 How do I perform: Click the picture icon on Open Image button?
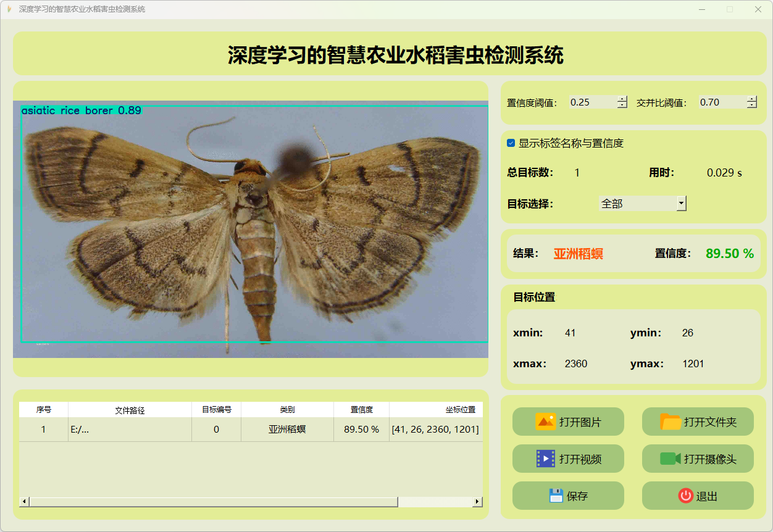coord(545,422)
